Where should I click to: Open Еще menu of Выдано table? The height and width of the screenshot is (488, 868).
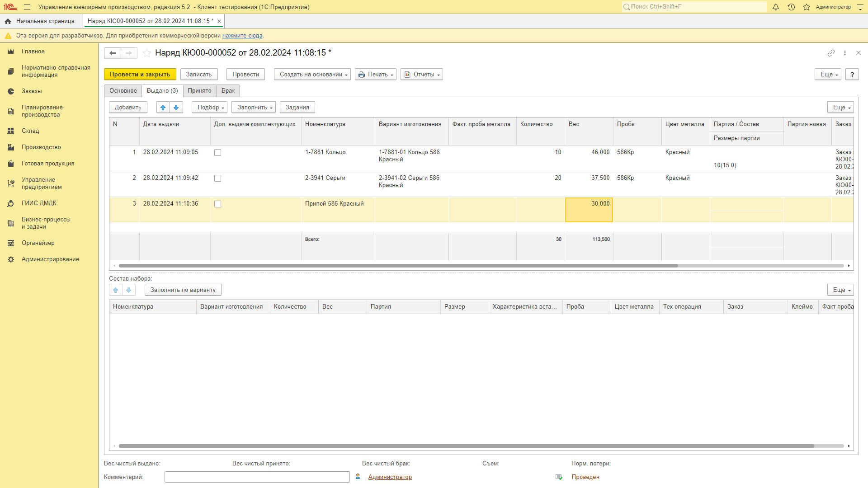(x=840, y=108)
